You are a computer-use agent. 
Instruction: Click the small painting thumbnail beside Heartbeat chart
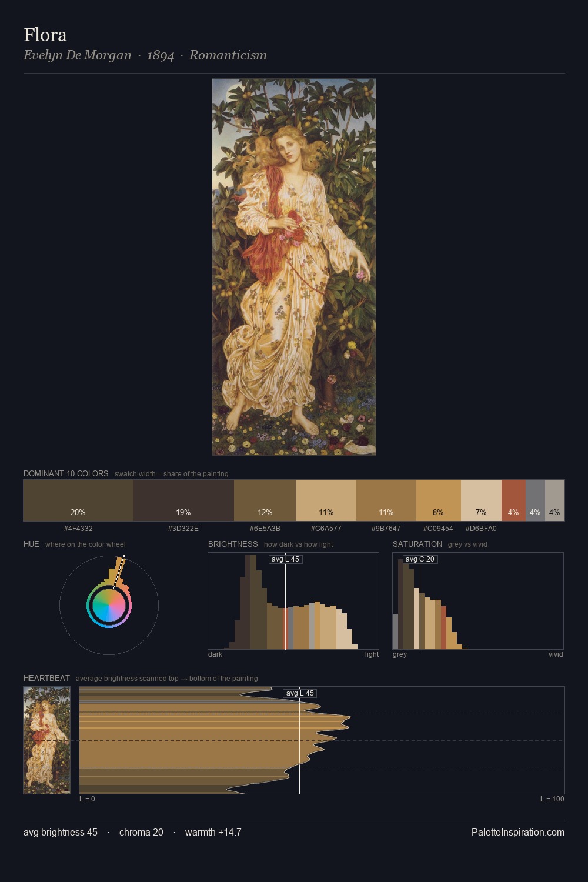point(46,740)
